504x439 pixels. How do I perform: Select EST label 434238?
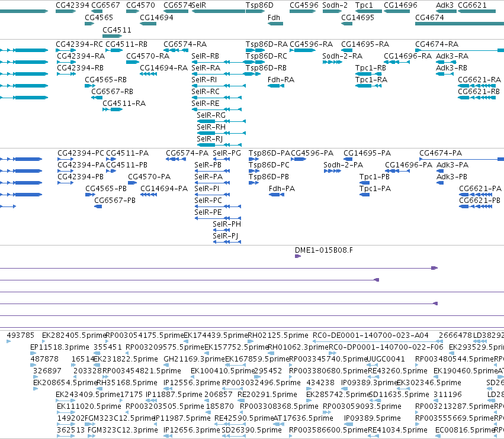320,382
